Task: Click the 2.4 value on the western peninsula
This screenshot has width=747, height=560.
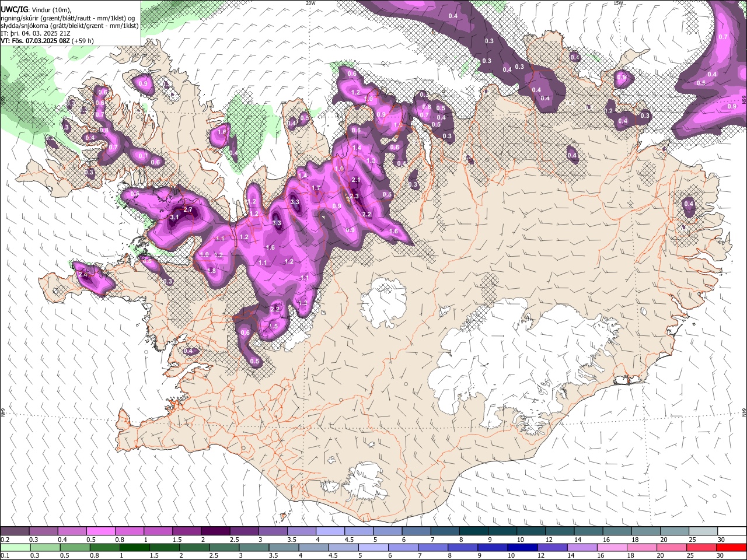Action: pyautogui.click(x=82, y=275)
